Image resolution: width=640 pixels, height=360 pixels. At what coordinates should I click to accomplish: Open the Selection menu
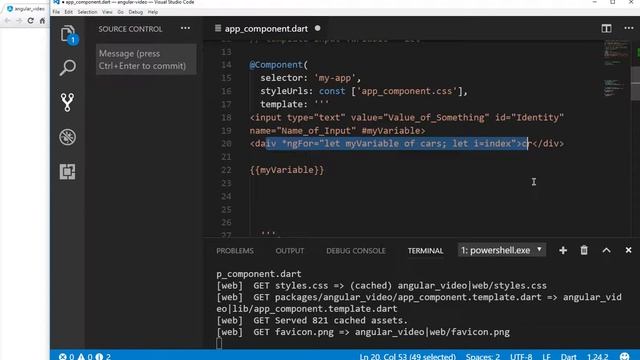tap(87, 12)
